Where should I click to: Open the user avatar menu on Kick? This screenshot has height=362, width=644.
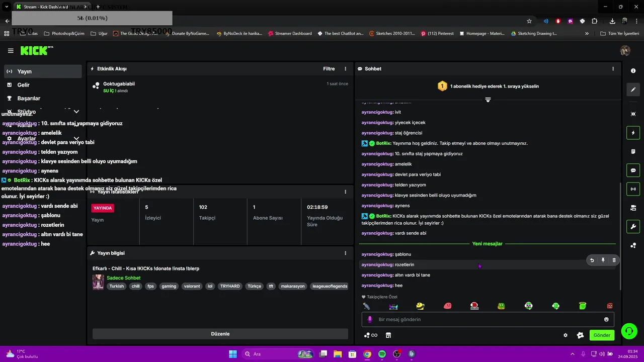tap(625, 51)
